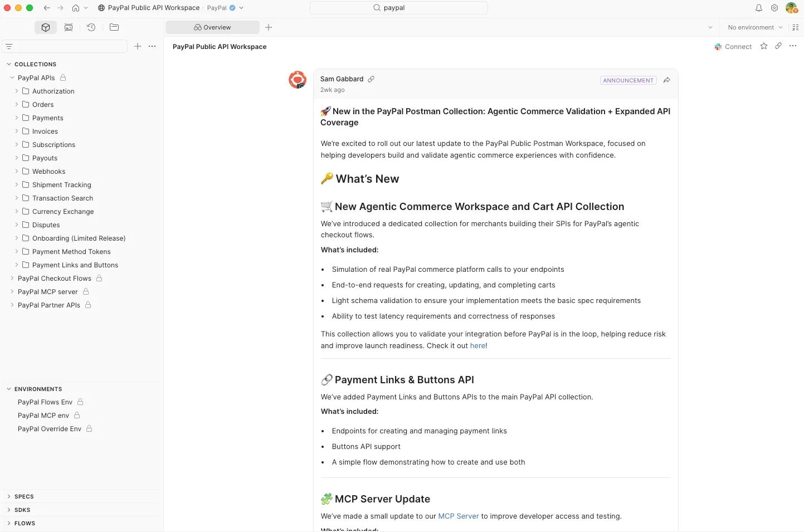The image size is (804, 532).
Task: Create new item with sidebar plus
Action: click(x=138, y=46)
